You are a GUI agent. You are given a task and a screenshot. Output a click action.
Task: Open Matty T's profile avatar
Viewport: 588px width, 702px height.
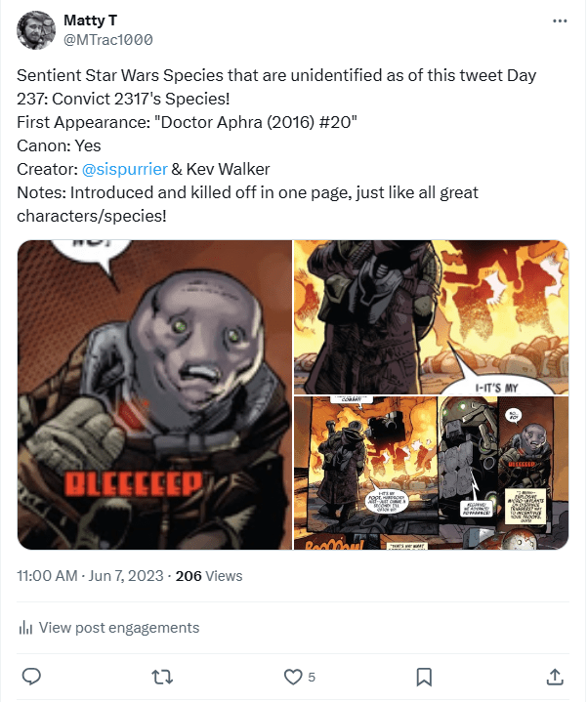[35, 30]
